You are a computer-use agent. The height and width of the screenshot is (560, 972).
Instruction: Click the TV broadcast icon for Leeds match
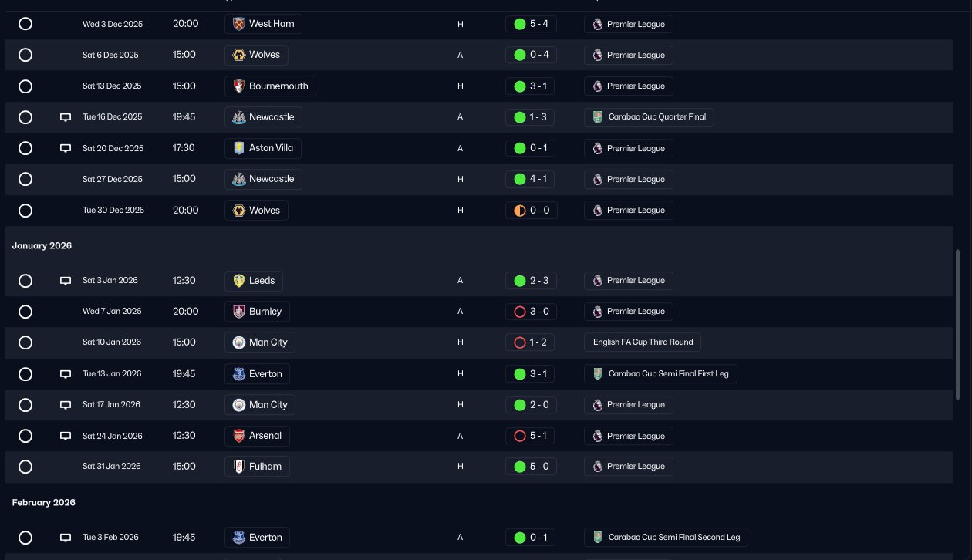coord(66,281)
